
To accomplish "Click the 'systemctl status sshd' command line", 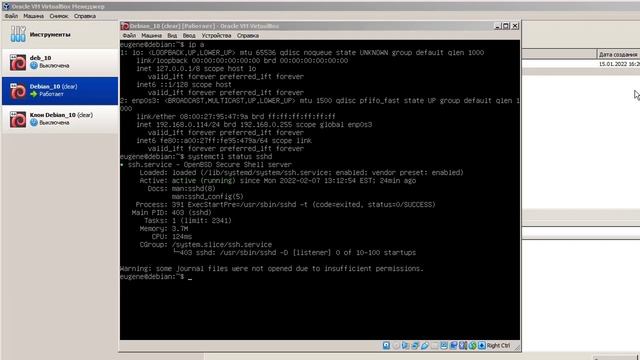I will pos(196,157).
